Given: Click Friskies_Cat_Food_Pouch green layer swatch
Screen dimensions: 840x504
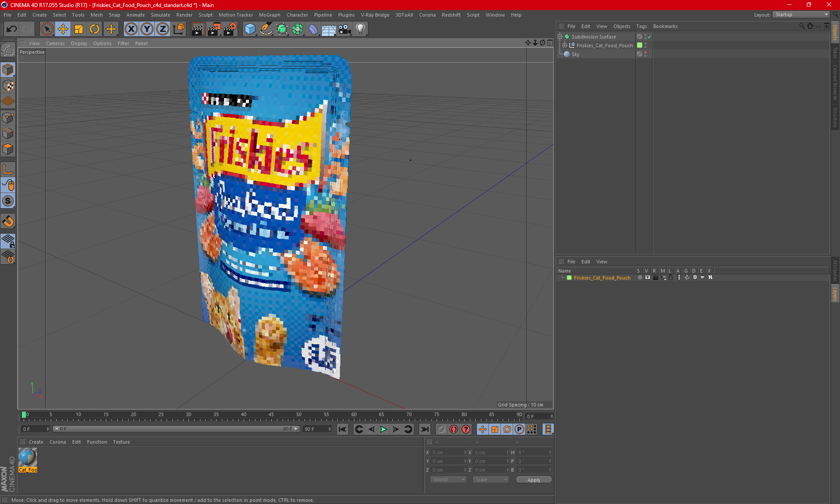Looking at the screenshot, I should [569, 278].
